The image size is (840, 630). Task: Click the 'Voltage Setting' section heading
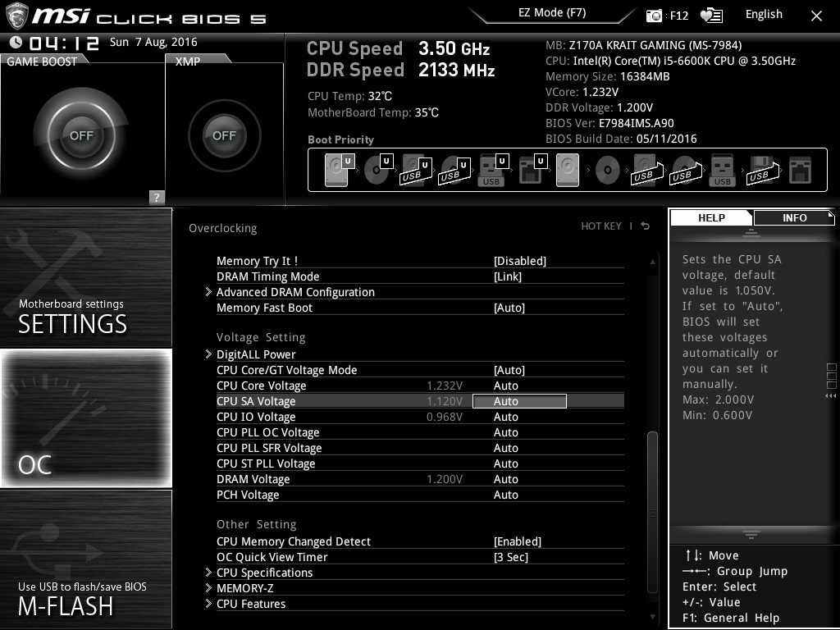261,337
